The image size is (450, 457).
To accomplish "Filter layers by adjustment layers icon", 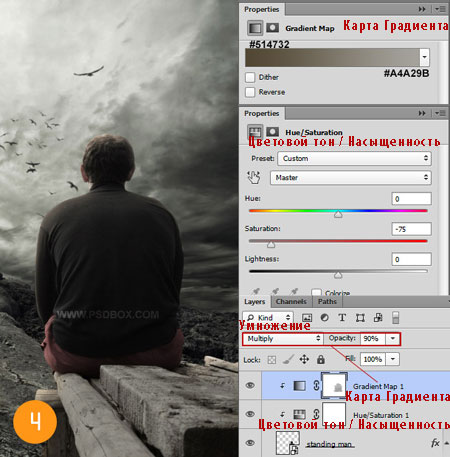I will (324, 318).
